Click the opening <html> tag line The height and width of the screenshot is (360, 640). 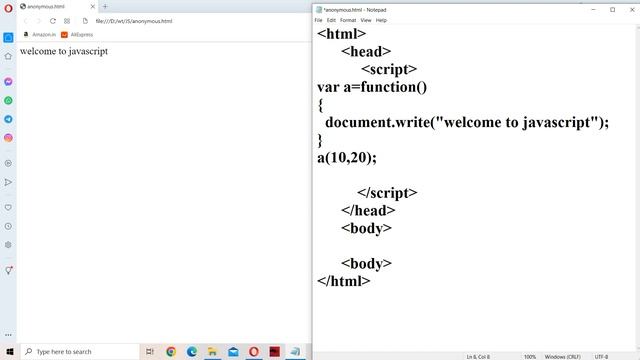[x=342, y=34]
